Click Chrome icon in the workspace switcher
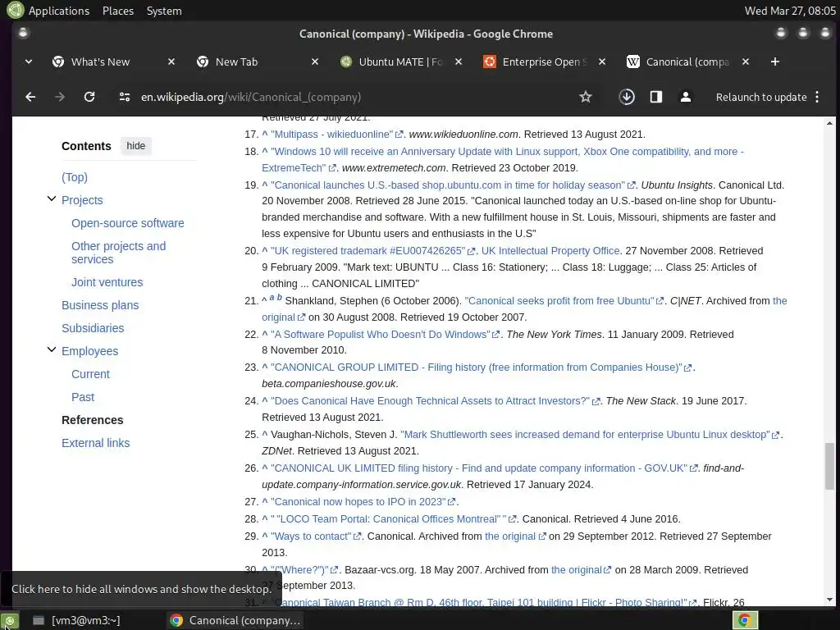This screenshot has height=630, width=840. (x=744, y=620)
